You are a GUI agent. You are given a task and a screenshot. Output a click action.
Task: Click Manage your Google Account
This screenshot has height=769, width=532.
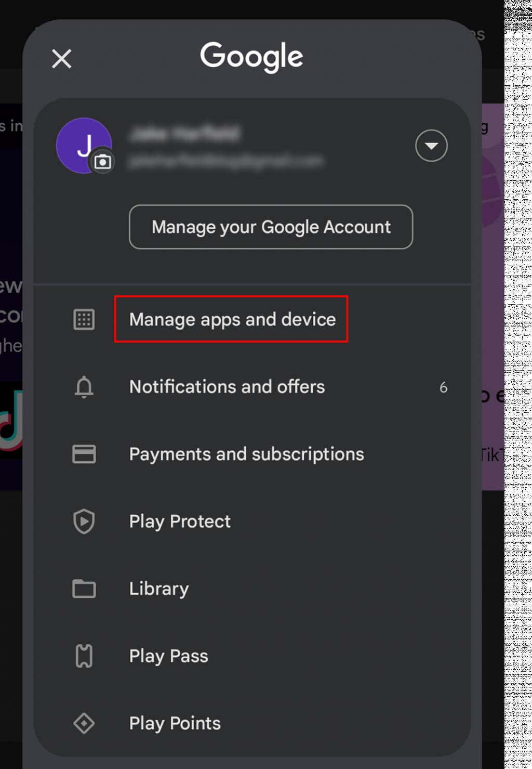pyautogui.click(x=271, y=227)
